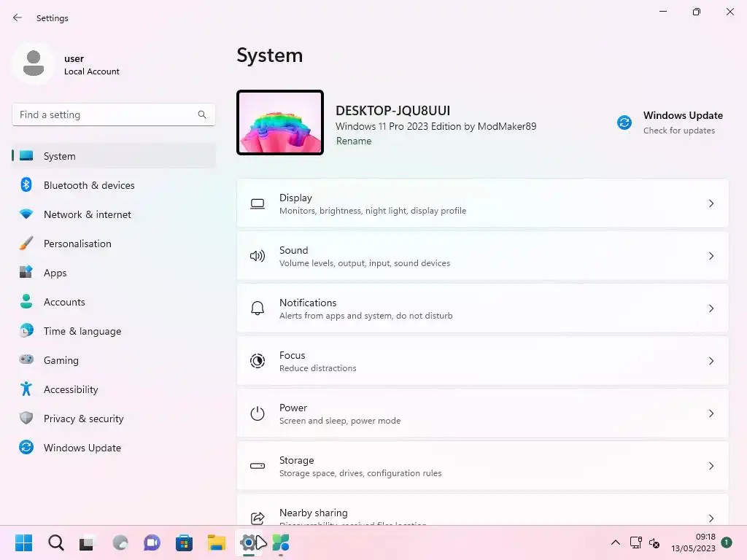Click the Time & language clock icon
The width and height of the screenshot is (747, 560).
pyautogui.click(x=26, y=330)
